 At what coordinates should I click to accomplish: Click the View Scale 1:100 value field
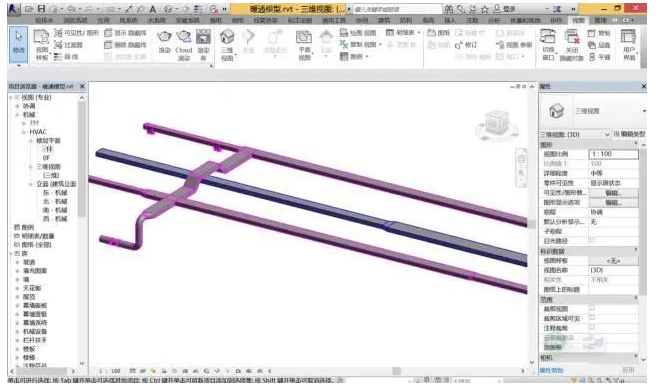613,154
